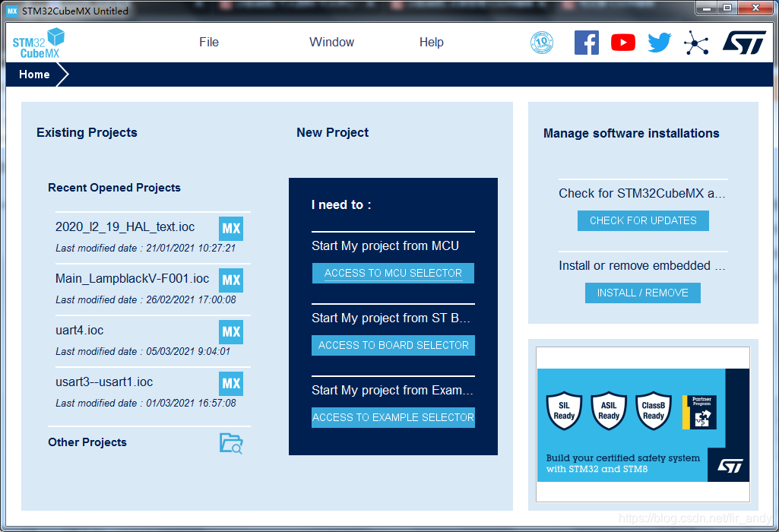Click date 05/03/2021 9:04:01

point(188,351)
